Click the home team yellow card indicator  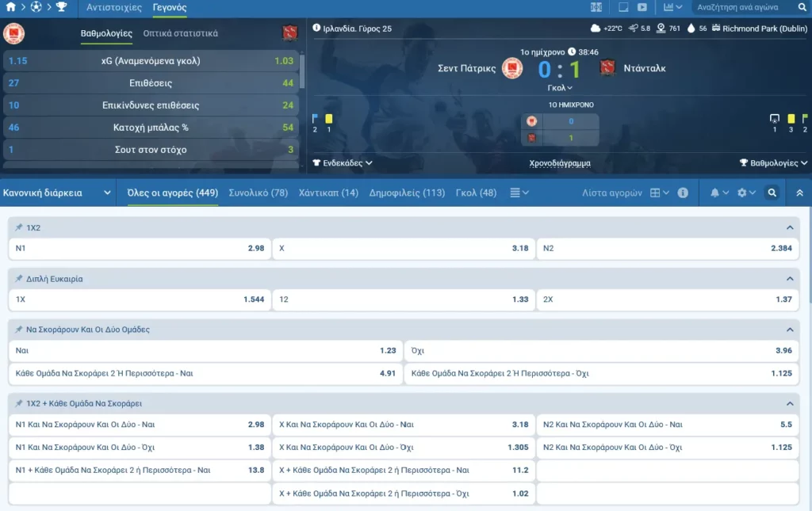329,119
